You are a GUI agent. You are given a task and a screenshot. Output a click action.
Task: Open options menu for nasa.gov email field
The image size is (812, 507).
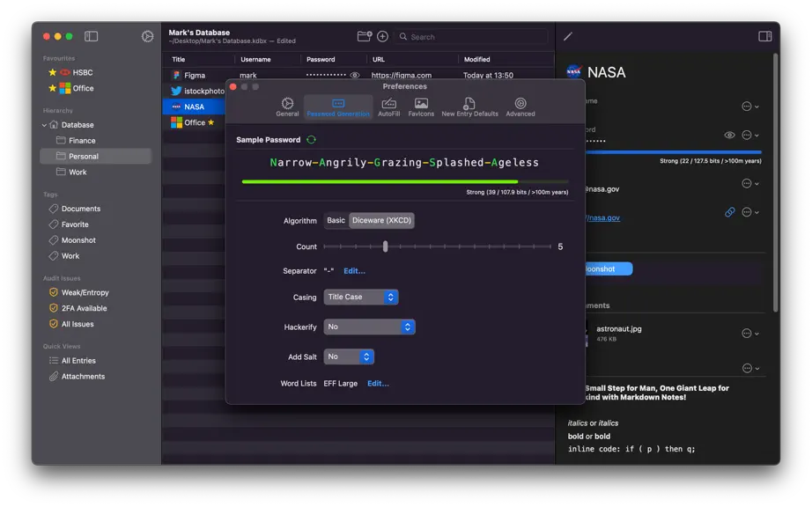[749, 184]
